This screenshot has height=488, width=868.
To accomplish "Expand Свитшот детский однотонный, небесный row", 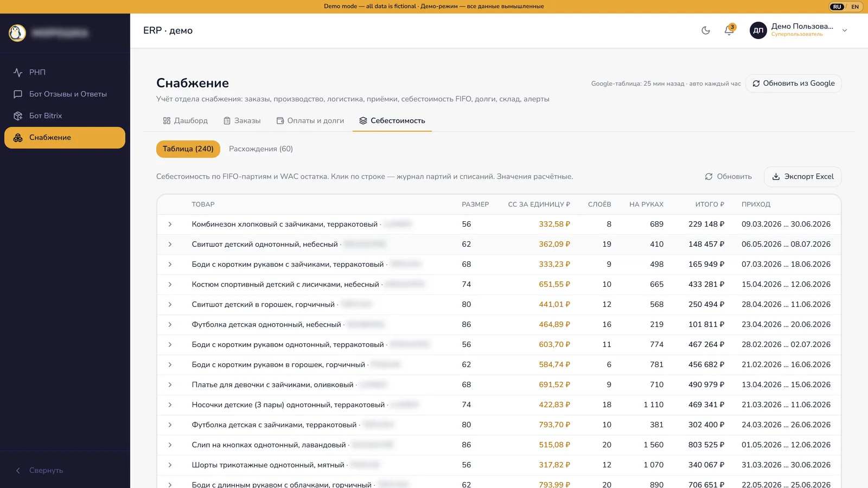I will click(170, 244).
